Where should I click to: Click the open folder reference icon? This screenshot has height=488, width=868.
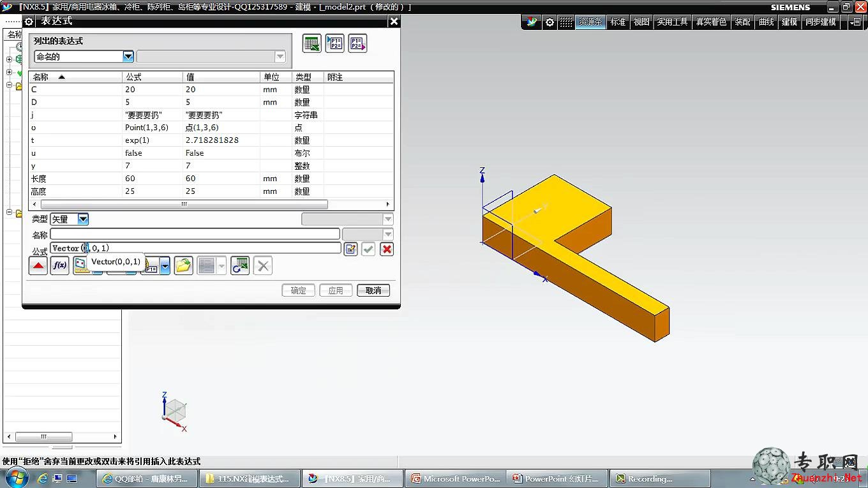click(x=184, y=265)
